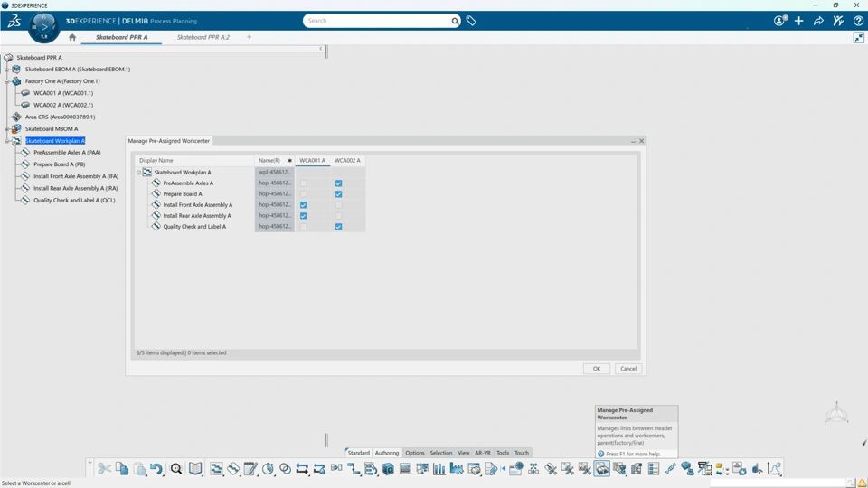Expand Skateboard MBOM A tree node
Image resolution: width=868 pixels, height=488 pixels.
coord(6,129)
